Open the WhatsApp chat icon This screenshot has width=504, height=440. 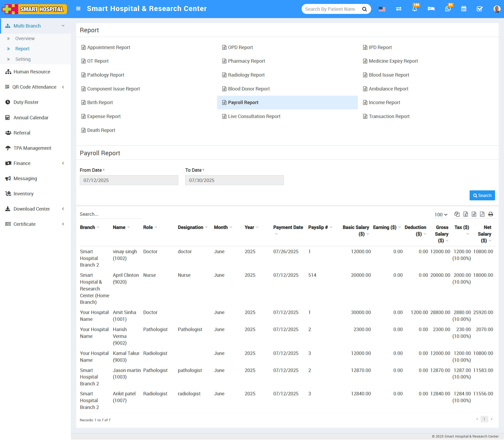tap(448, 9)
